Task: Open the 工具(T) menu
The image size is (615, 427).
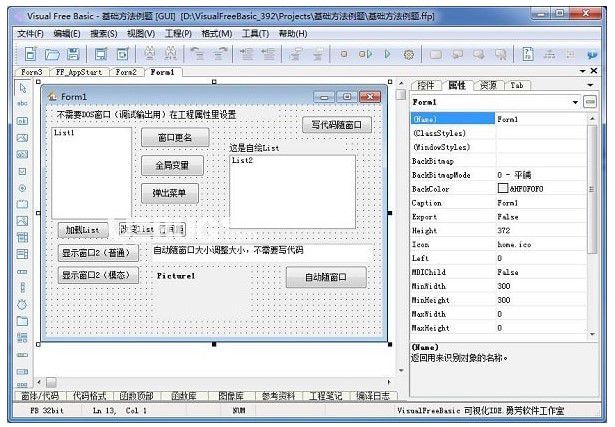Action: (x=255, y=34)
